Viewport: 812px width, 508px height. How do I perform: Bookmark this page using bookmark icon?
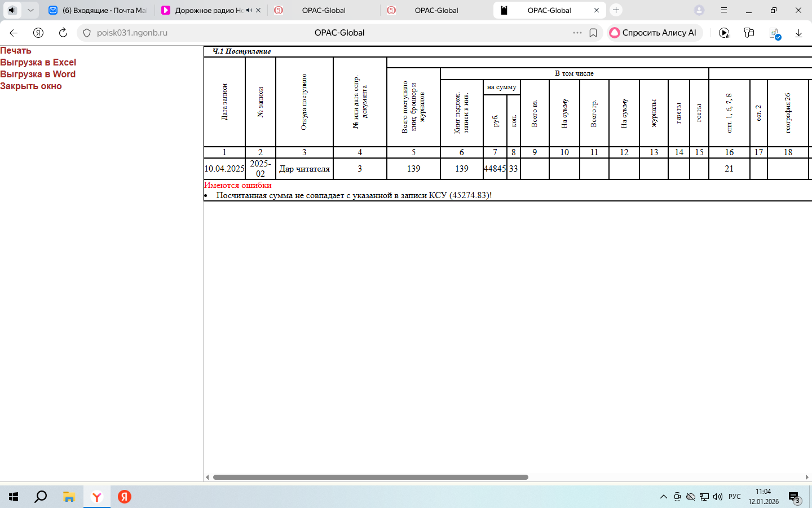pyautogui.click(x=593, y=33)
